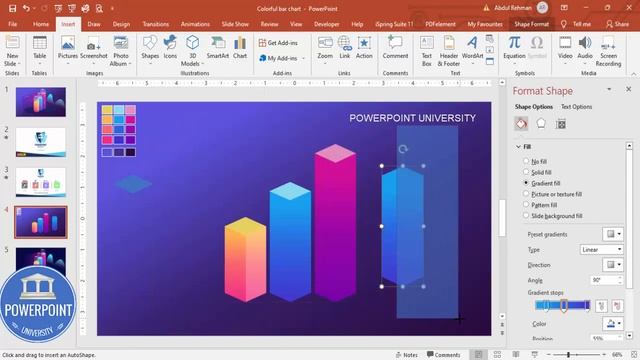Insert a Chart

click(240, 48)
